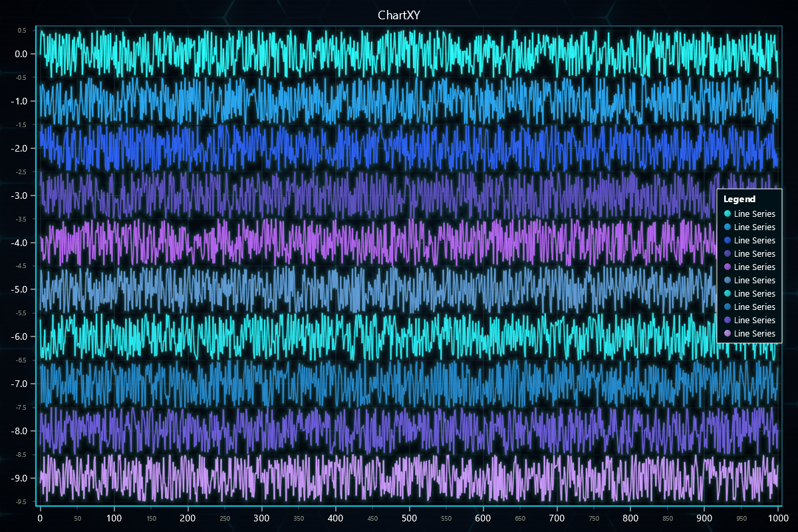The width and height of the screenshot is (798, 532).
Task: Click the X-axis tick label 800
Action: point(630,517)
